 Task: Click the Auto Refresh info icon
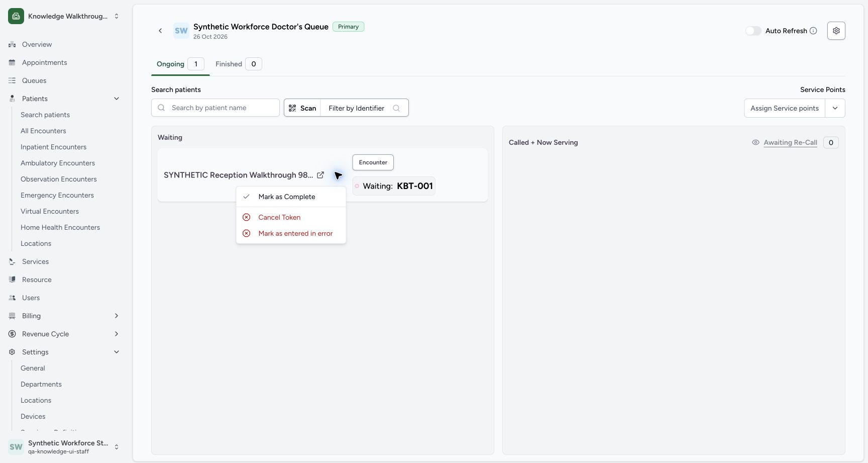pos(813,31)
